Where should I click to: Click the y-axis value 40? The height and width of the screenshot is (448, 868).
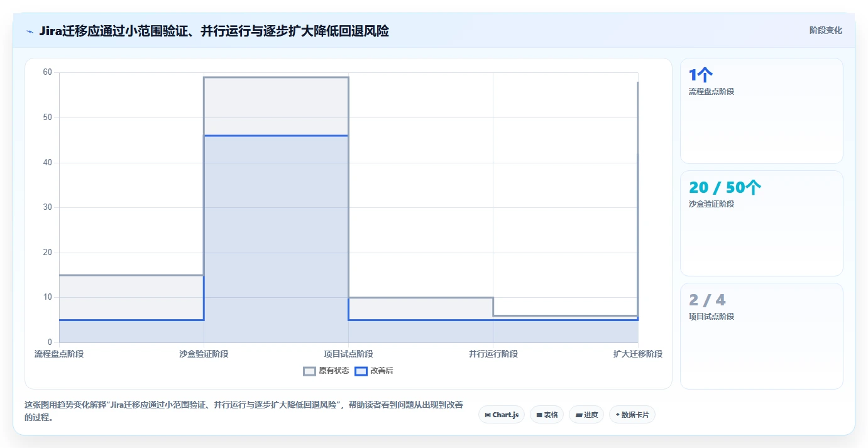coord(47,163)
